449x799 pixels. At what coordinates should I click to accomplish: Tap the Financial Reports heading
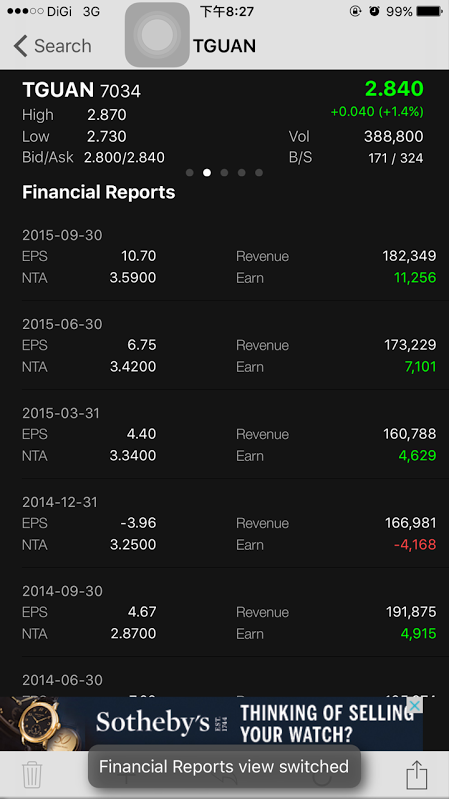point(99,193)
